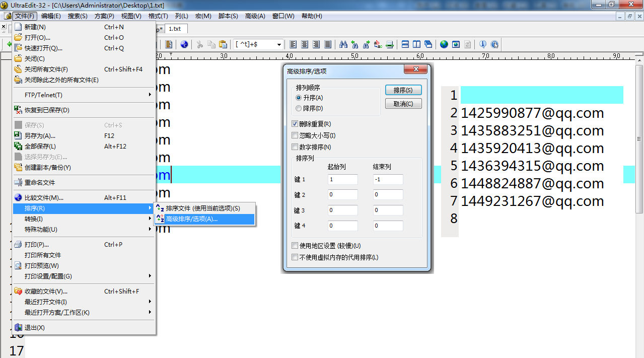Toggle hex editing mode icon in toolbar
The width and height of the screenshot is (644, 358).
[169, 44]
